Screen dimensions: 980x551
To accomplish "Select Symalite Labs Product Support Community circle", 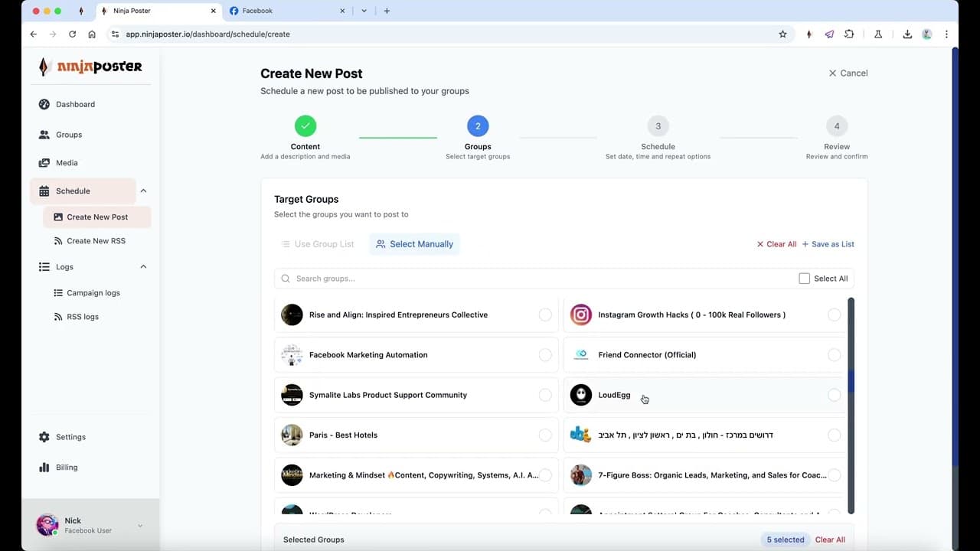I will (545, 395).
